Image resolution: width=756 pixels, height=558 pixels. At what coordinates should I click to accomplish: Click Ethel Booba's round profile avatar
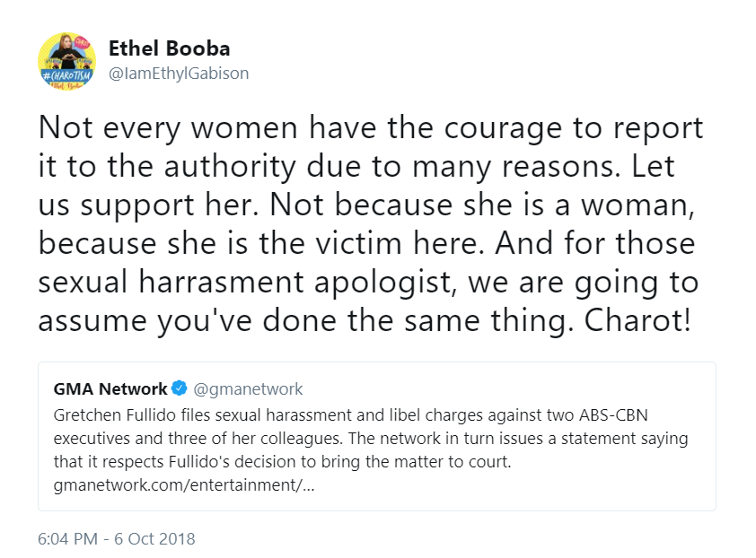click(x=67, y=61)
